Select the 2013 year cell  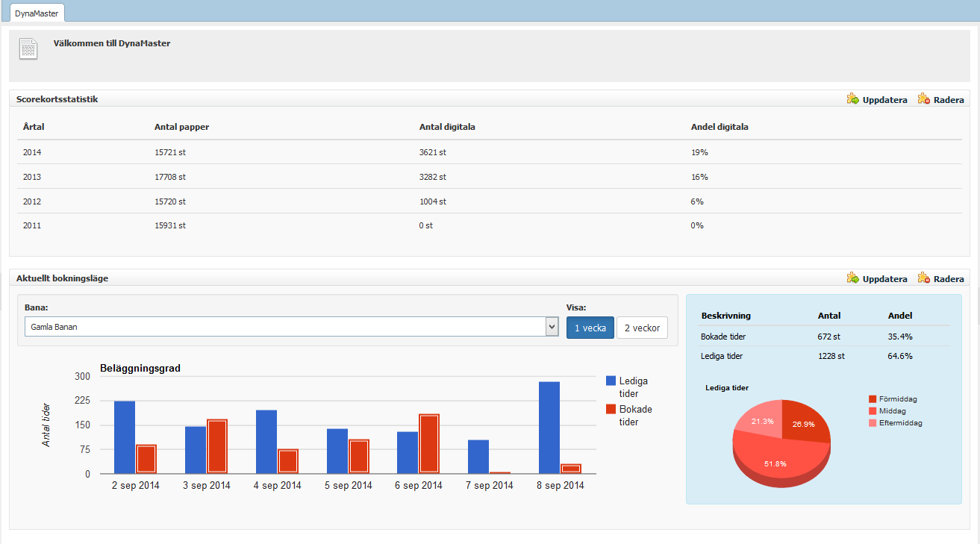coord(32,177)
